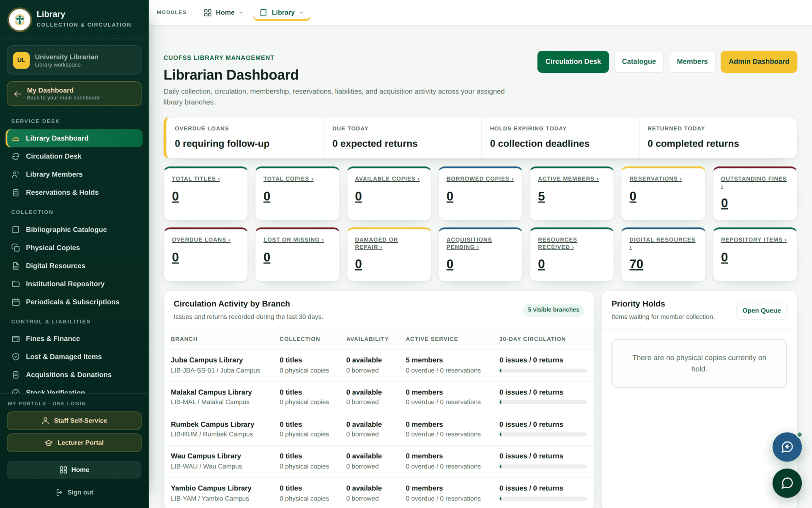Screen dimensions: 812x508
Task: Click the Members button
Action: coord(692,62)
